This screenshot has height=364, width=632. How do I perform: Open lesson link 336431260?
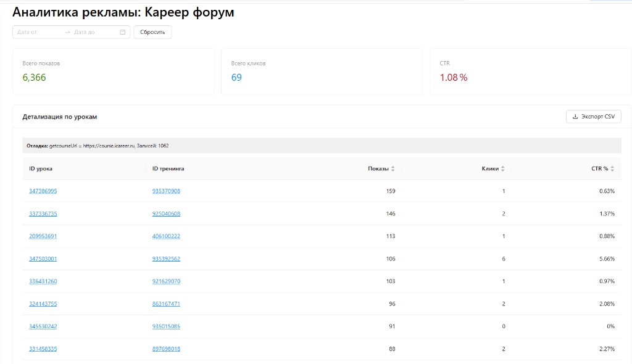43,281
